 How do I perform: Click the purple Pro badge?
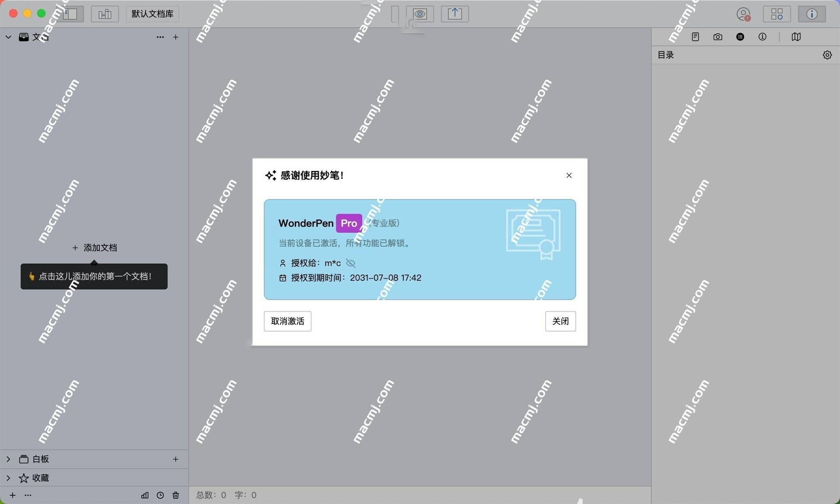[349, 223]
